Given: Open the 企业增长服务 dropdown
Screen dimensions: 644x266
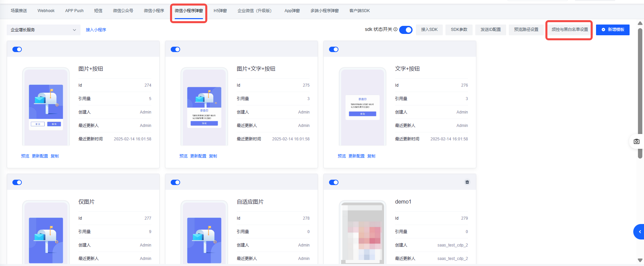Looking at the screenshot, I should point(44,30).
